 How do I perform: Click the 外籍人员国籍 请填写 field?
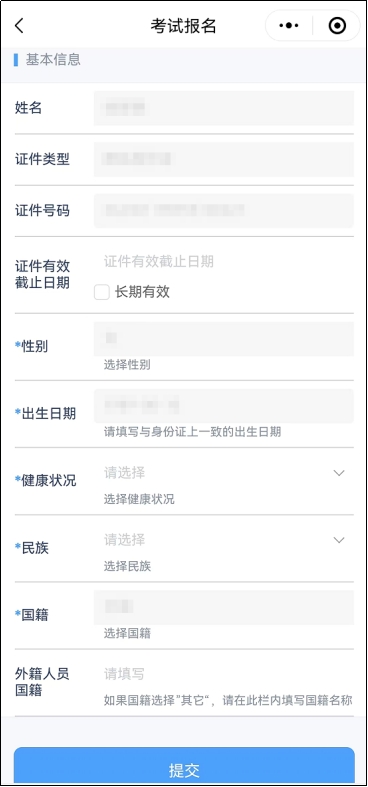(x=224, y=674)
